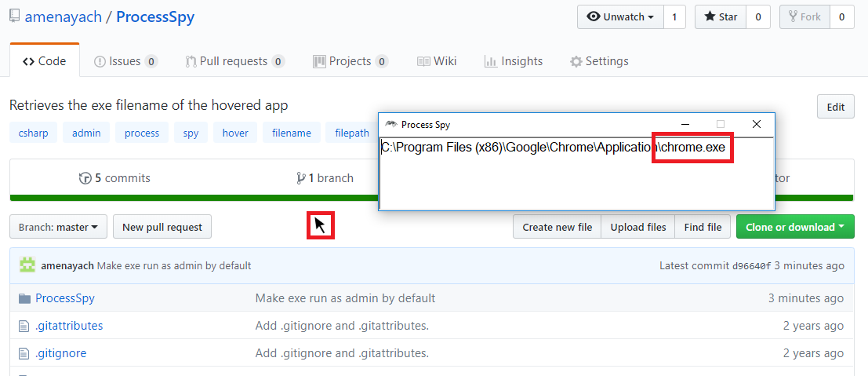Star the ProcessSpy repository
The height and width of the screenshot is (376, 868).
[720, 17]
